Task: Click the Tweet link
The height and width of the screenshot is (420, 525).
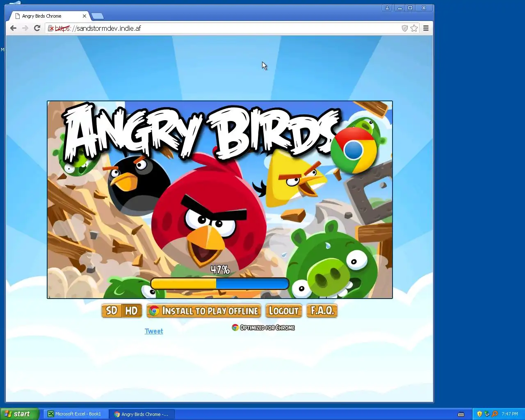Action: [154, 331]
